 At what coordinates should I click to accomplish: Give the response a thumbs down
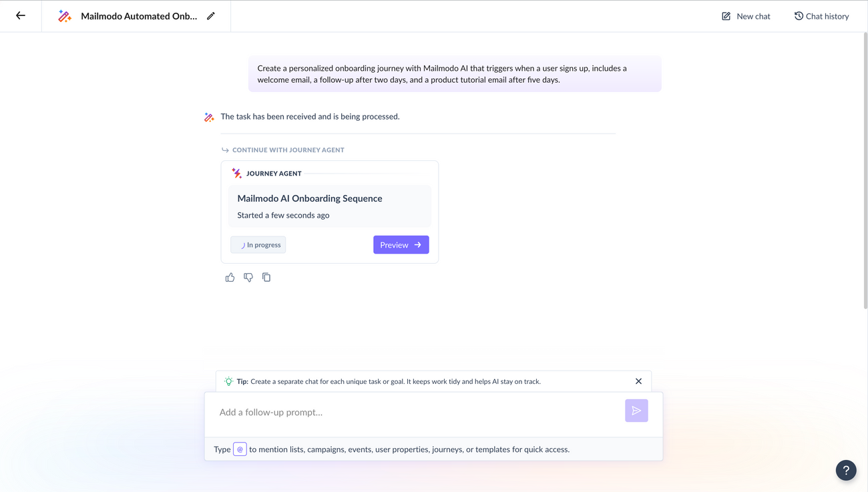pos(248,278)
